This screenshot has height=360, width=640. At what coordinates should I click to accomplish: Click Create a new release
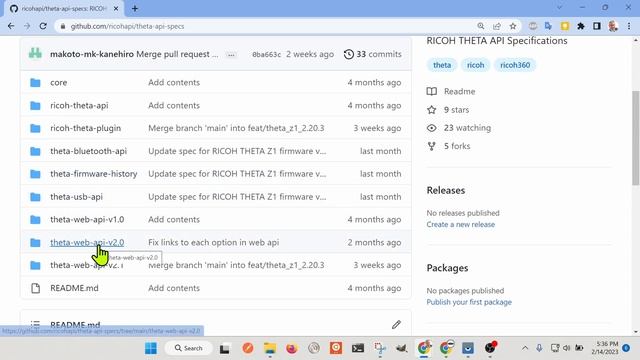click(460, 224)
